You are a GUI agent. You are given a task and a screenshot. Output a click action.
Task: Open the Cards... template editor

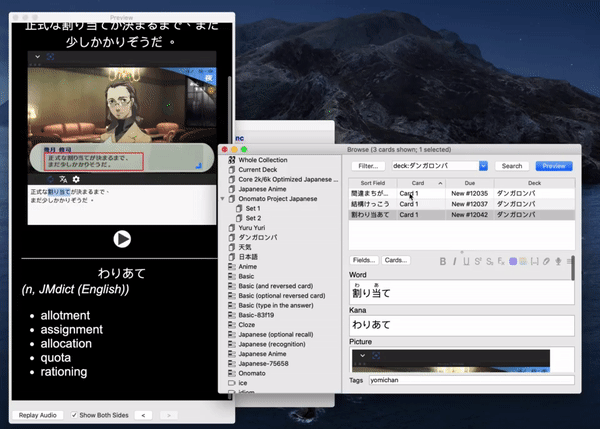(x=396, y=260)
